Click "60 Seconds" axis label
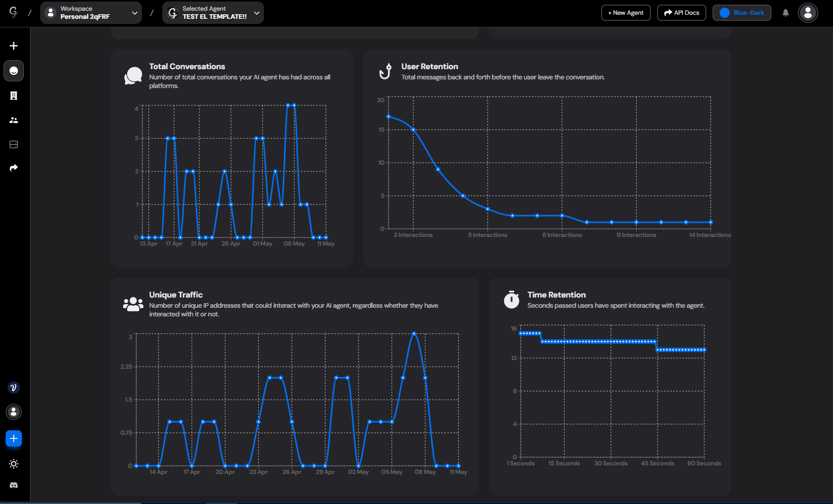 (704, 463)
